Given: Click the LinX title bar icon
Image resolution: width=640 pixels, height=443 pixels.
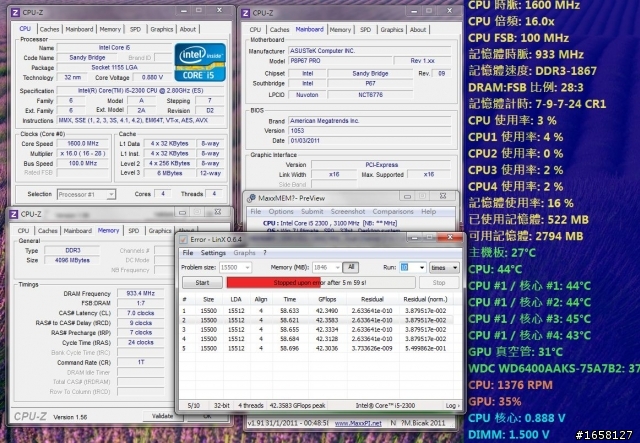Looking at the screenshot, I should 183,240.
